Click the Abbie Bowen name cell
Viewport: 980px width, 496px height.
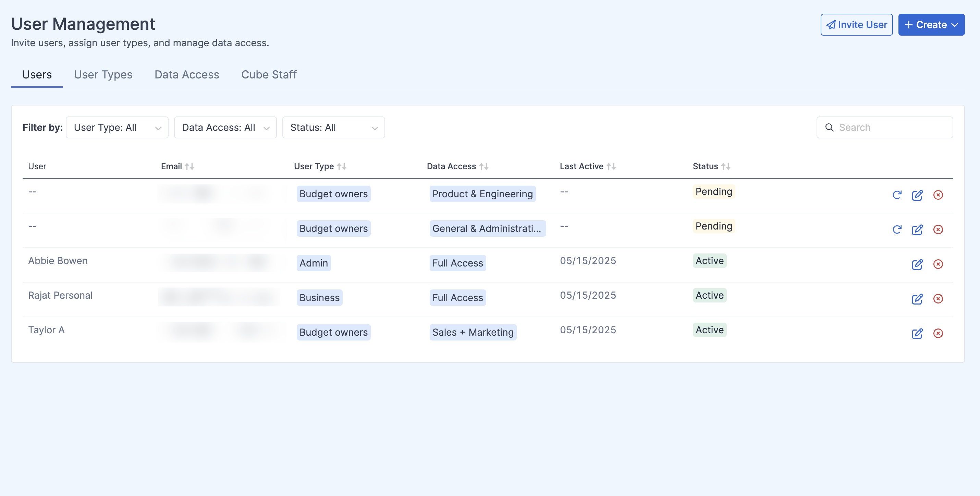(58, 261)
